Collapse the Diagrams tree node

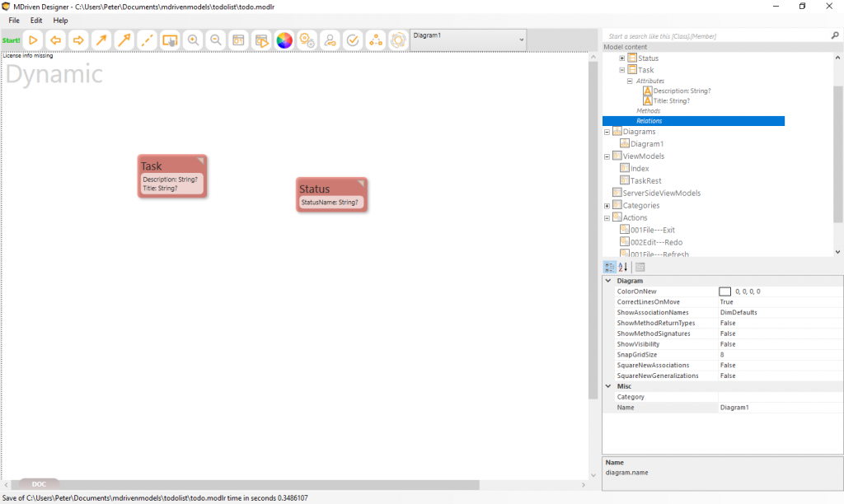pyautogui.click(x=607, y=132)
